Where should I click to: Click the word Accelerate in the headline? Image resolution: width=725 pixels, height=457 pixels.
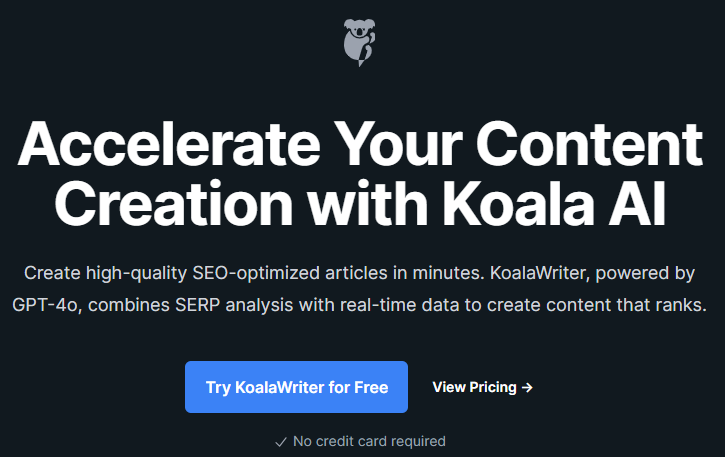(169, 143)
